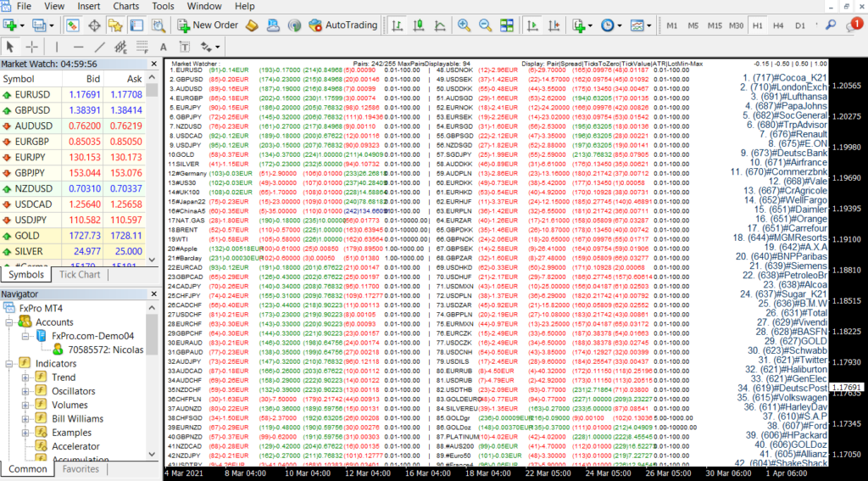This screenshot has height=481, width=868.
Task: Set timeframe to M15
Action: 715,25
